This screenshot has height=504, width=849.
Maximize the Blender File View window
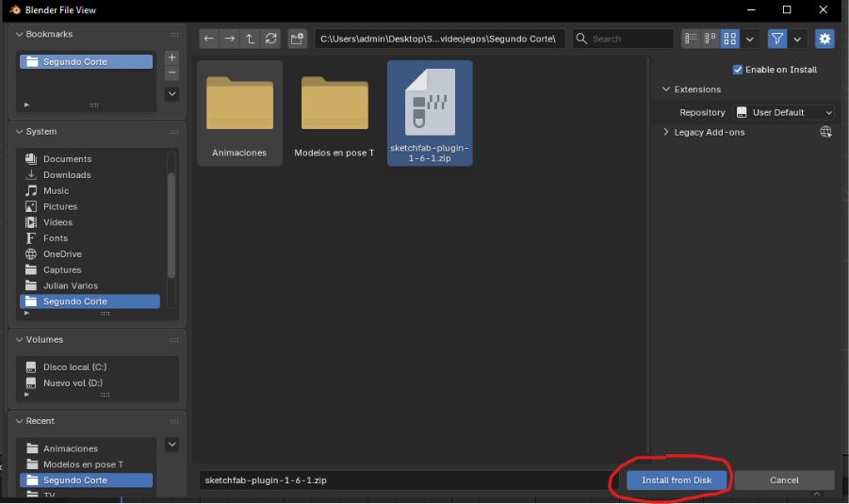coord(787,9)
